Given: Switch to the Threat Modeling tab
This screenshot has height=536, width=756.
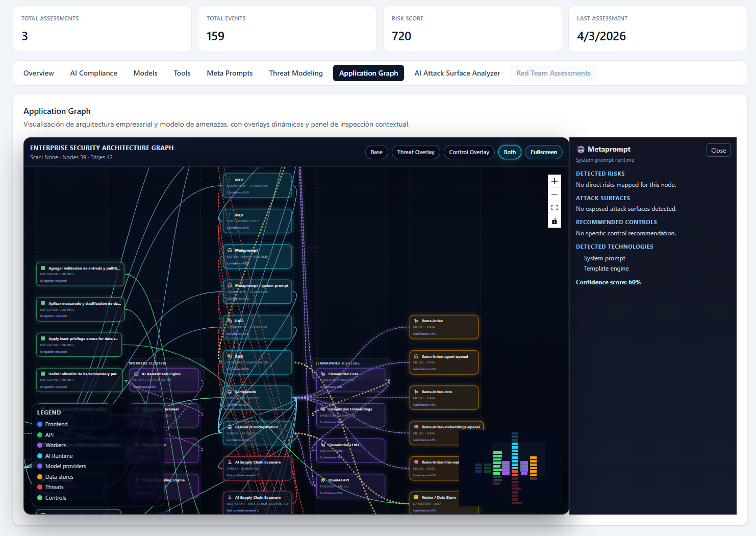Looking at the screenshot, I should coord(296,73).
